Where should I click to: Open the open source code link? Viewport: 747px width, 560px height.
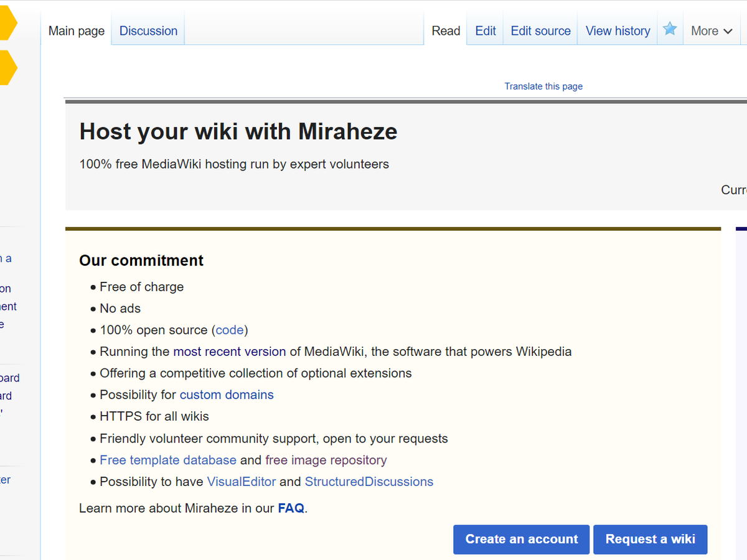[x=230, y=330]
